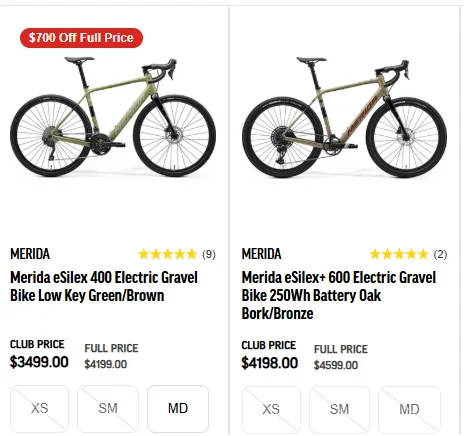Screen dimensions: 464x436
Task: Click the $700 Off Full Price badge
Action: [x=81, y=38]
